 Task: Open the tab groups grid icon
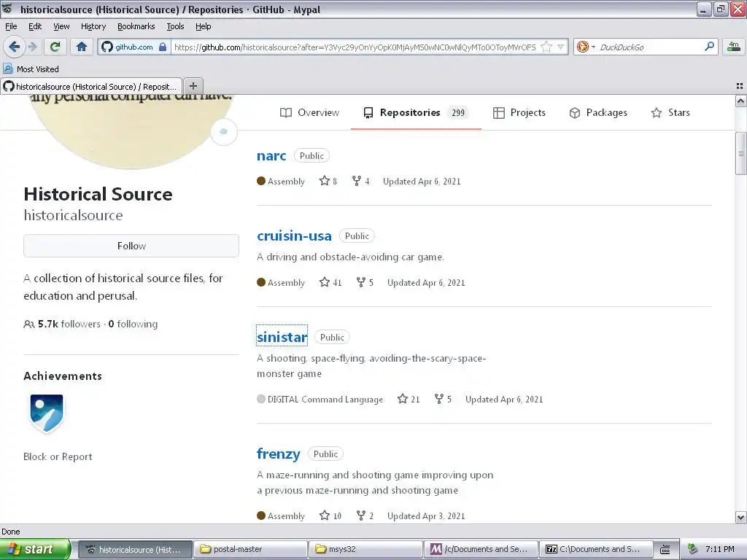(x=740, y=86)
